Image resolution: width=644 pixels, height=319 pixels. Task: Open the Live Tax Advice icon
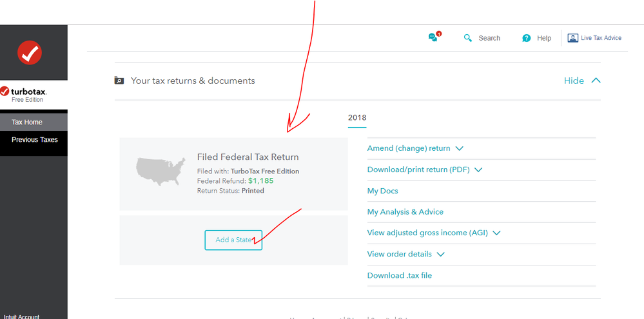click(x=572, y=38)
